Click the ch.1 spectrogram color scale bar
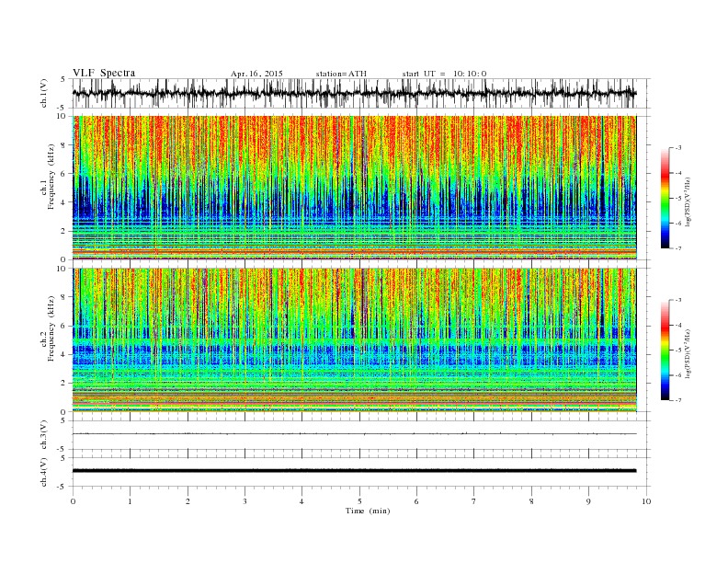 point(665,198)
